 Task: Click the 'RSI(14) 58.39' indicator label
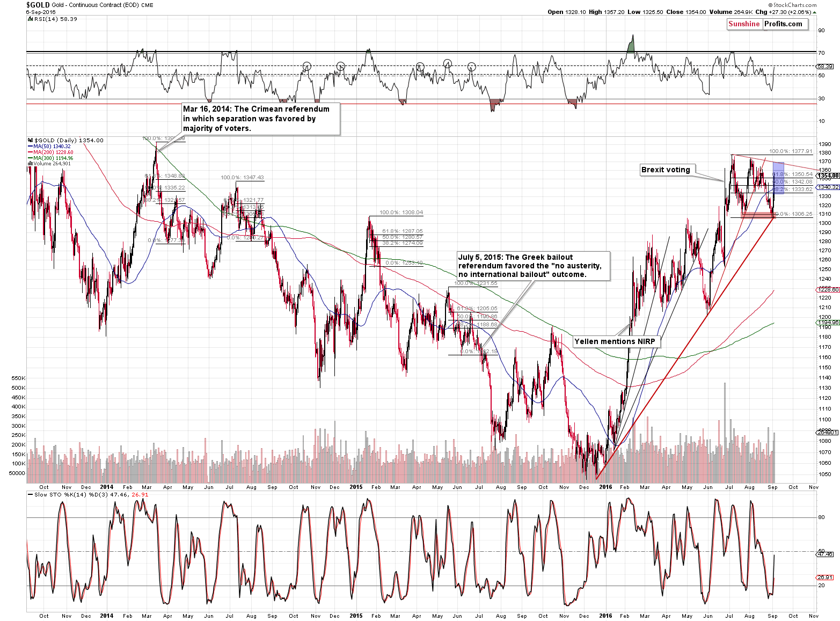(55, 19)
